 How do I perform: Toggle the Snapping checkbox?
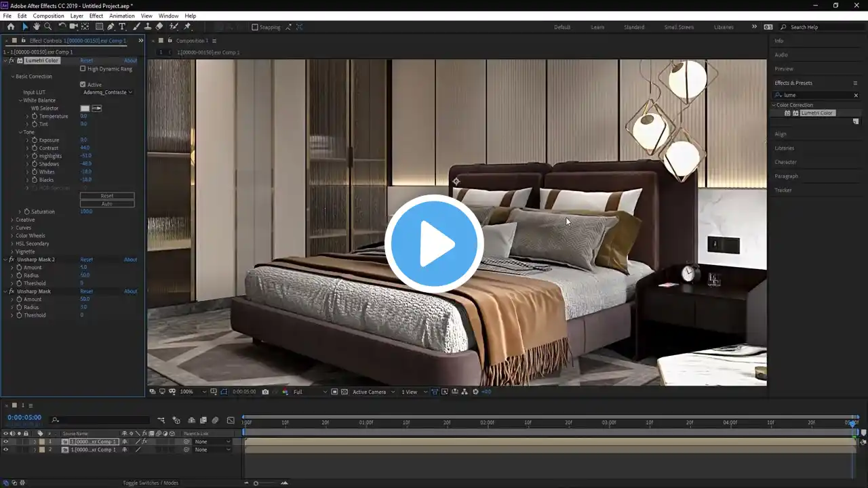click(255, 27)
